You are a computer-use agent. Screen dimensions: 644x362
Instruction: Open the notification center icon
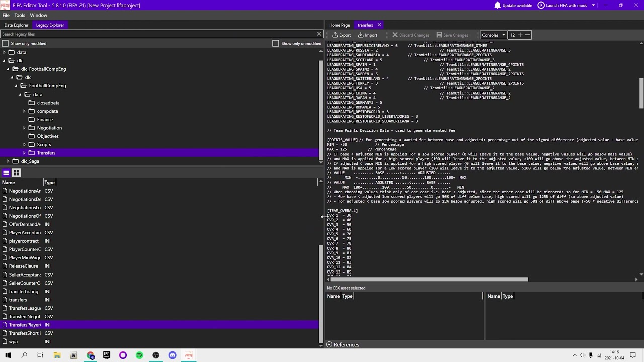tap(633, 355)
